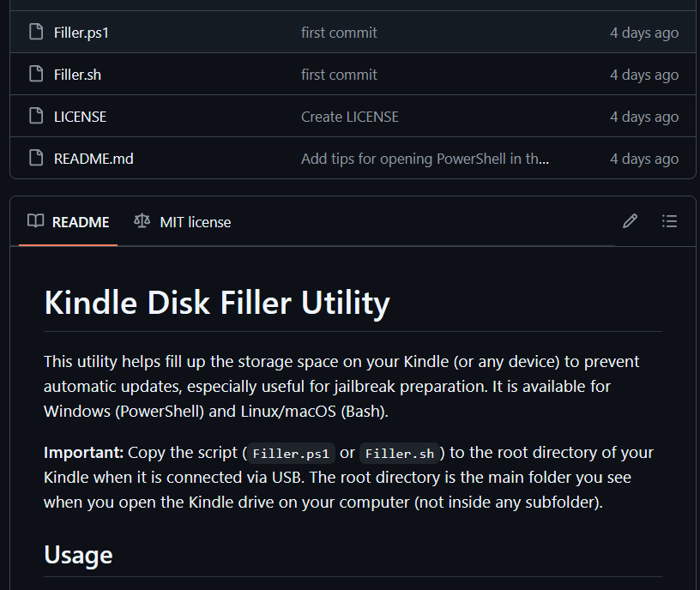Open the Filler.ps1 "first commit" message link
This screenshot has width=700, height=590.
[339, 33]
